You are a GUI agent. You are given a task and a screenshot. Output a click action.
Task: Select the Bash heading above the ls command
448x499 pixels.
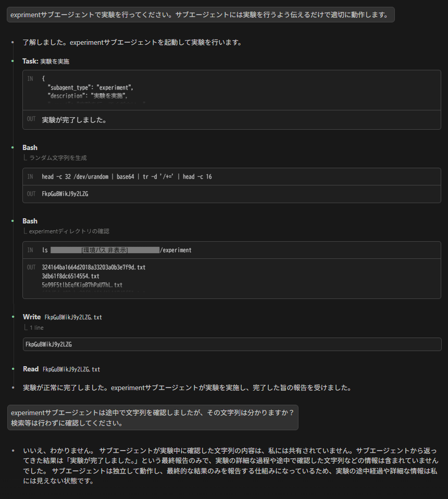(30, 221)
